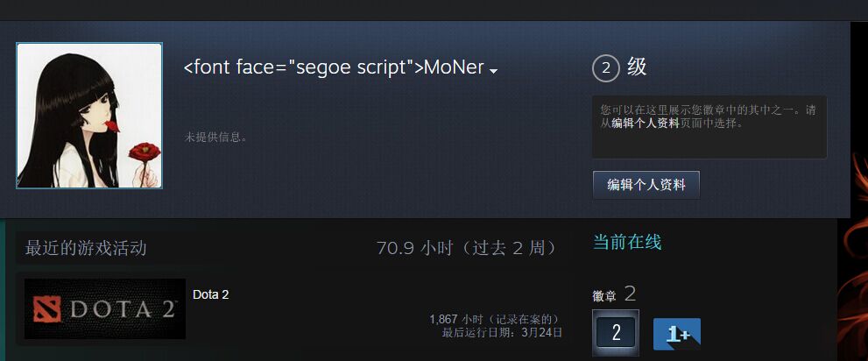Image resolution: width=868 pixels, height=361 pixels.
Task: Click the blue 1+ badge icon
Action: 676,334
